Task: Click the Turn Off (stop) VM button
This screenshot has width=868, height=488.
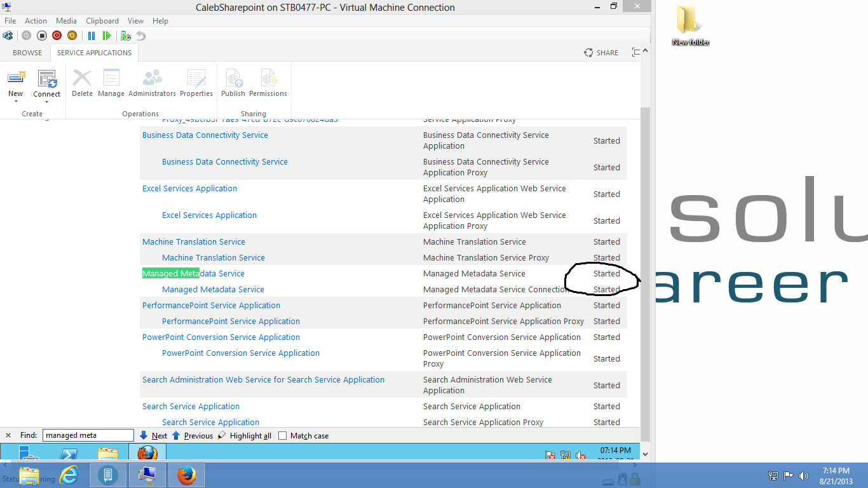Action: pos(42,36)
